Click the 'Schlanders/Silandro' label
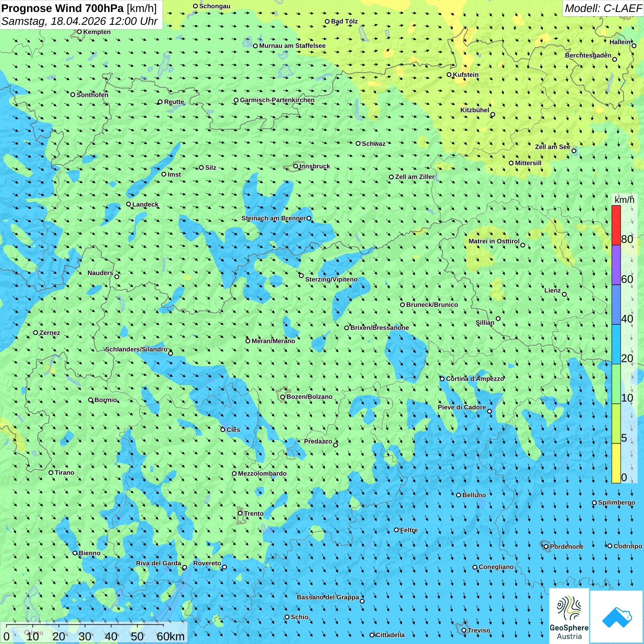Viewport: 644px width, 644px height. pyautogui.click(x=136, y=349)
